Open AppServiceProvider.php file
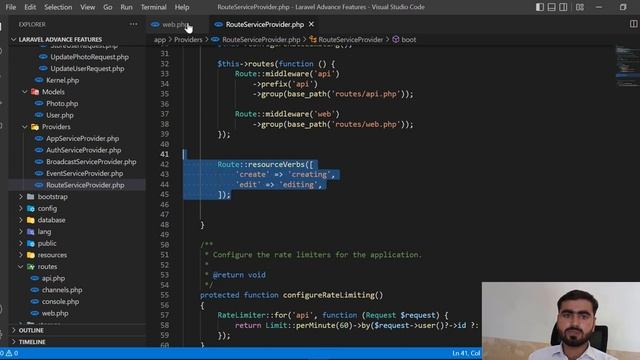The height and width of the screenshot is (360, 640). [82, 138]
